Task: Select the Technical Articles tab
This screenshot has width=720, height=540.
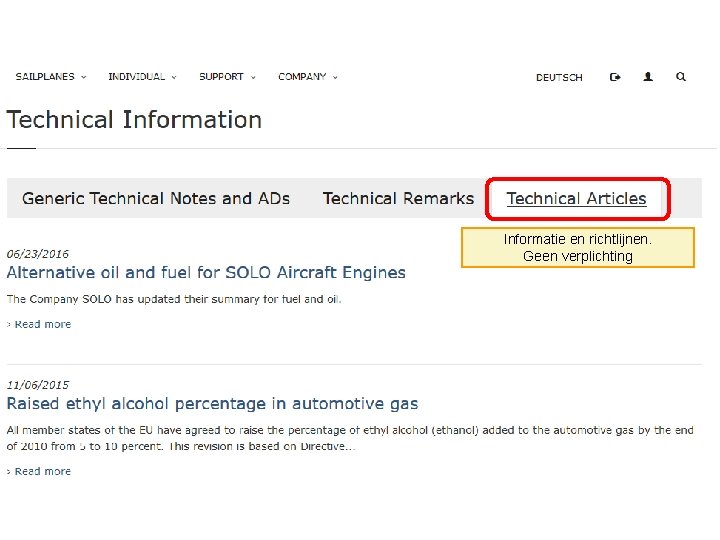Action: [x=576, y=198]
